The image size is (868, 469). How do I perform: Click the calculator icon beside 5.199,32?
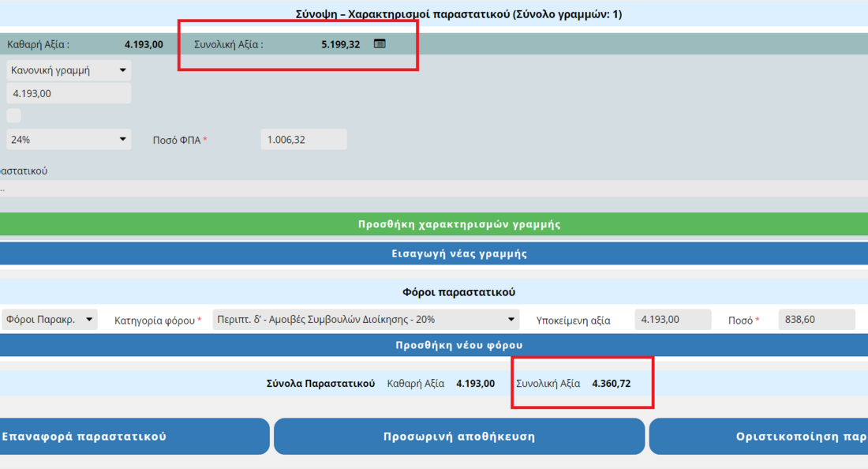click(380, 44)
